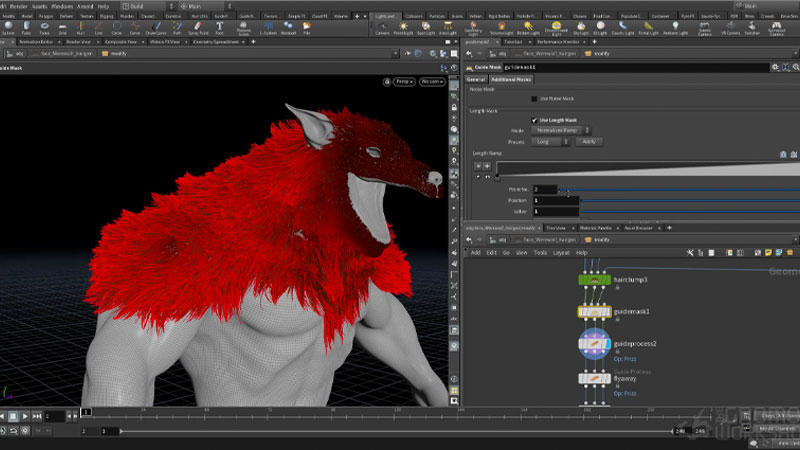Open the Persp camera dropdown in viewport
The height and width of the screenshot is (450, 800).
(x=404, y=82)
